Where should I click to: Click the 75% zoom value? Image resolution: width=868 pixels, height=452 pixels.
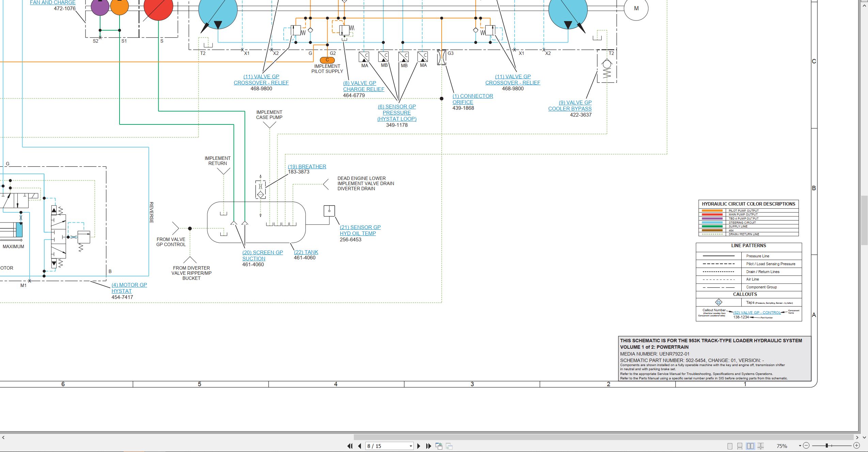tap(782, 446)
